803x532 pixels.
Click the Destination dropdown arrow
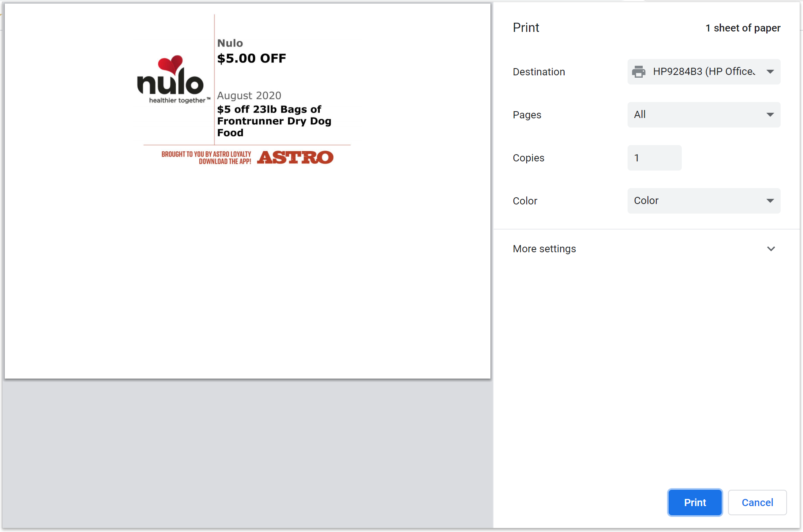[x=770, y=72]
